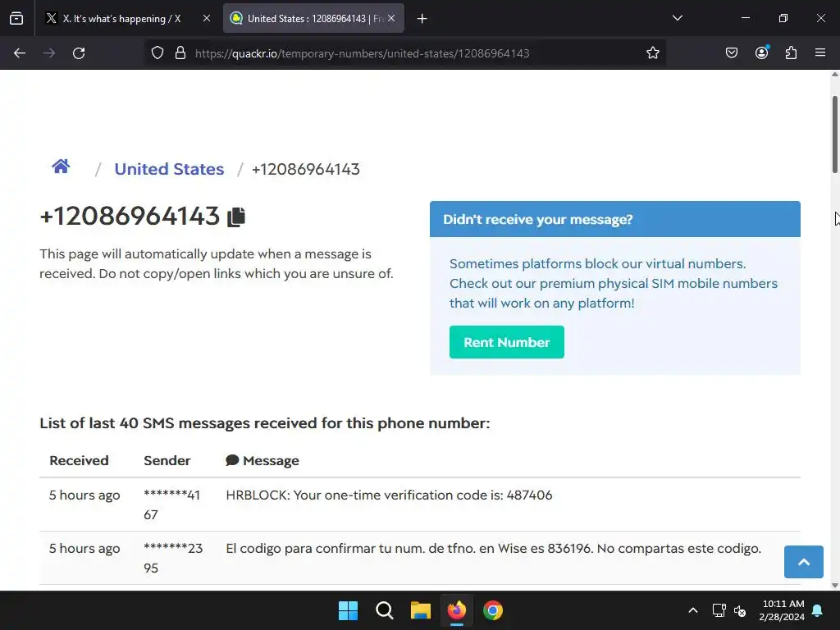Click the page vertical scrollbar thumb
840x630 pixels.
coord(835,135)
